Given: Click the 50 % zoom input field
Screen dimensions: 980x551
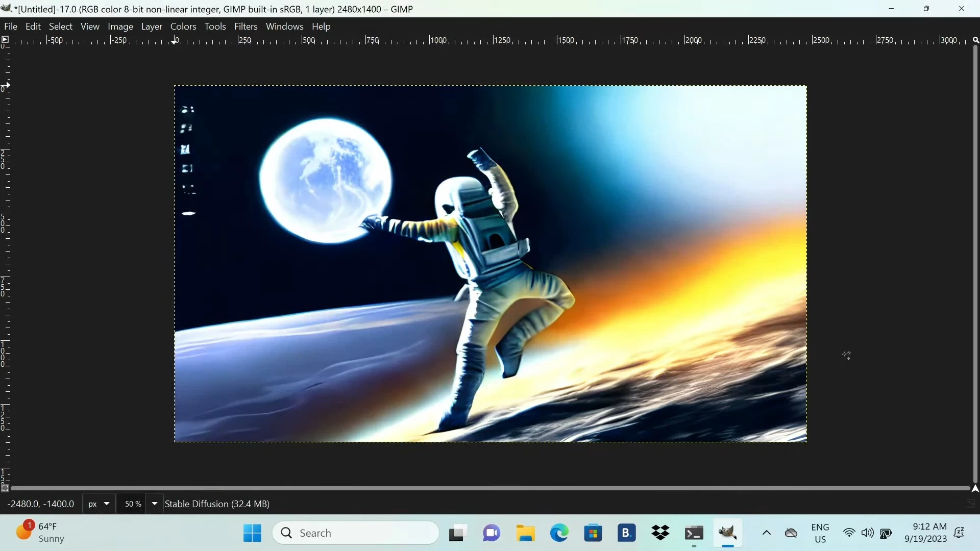Looking at the screenshot, I should click(x=133, y=504).
